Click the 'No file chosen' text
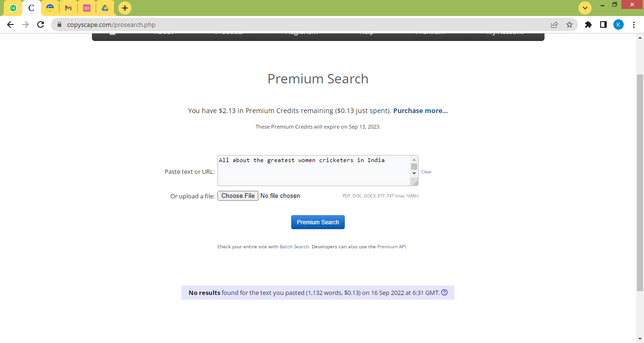 [x=280, y=196]
